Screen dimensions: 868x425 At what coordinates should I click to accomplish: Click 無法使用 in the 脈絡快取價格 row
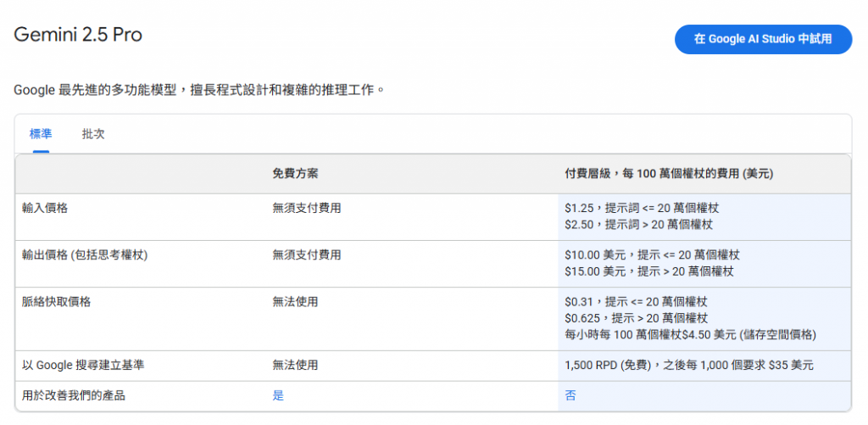pos(295,302)
